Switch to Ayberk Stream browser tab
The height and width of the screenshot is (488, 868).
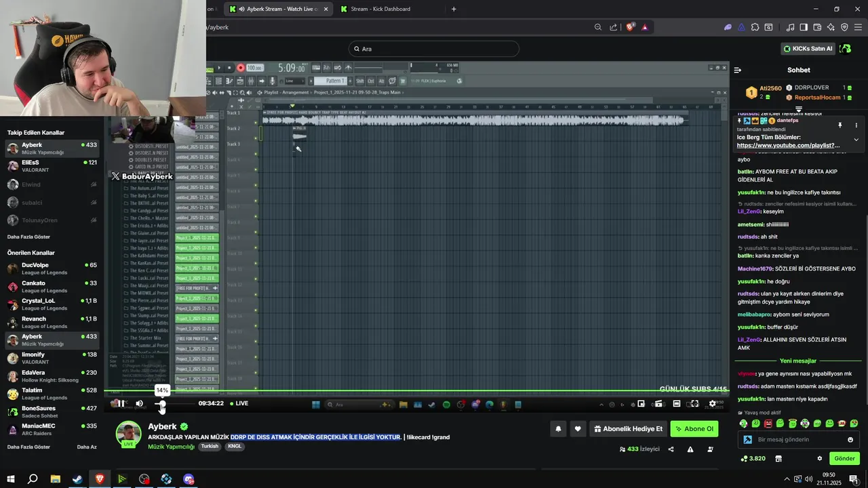(x=278, y=9)
